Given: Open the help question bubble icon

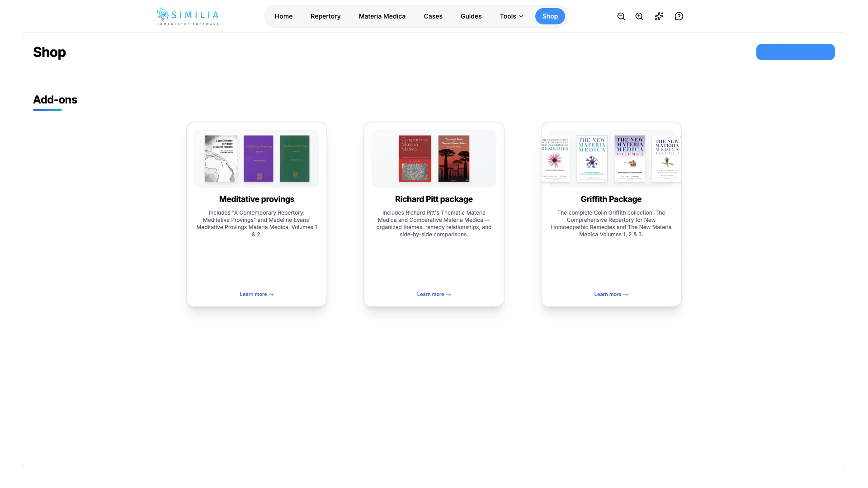Looking at the screenshot, I should (x=679, y=16).
